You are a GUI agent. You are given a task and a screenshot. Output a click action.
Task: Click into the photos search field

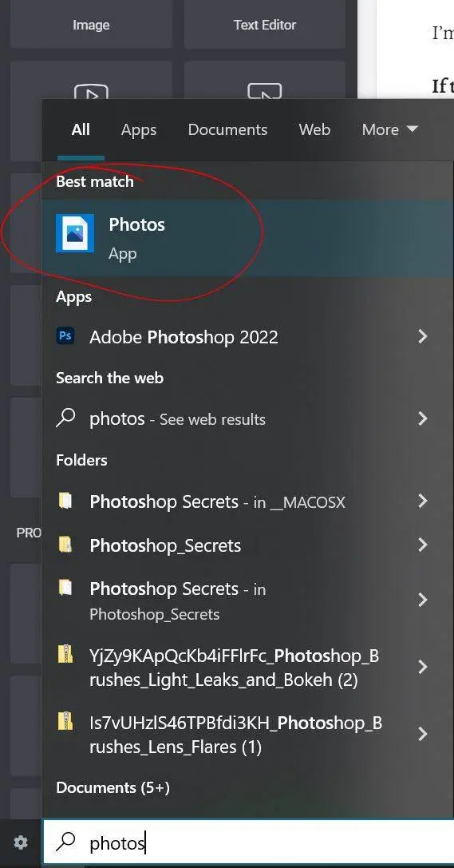[247, 842]
